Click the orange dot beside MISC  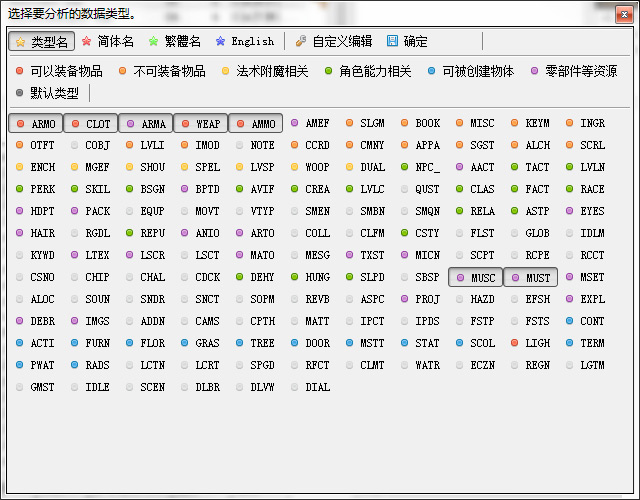tap(460, 123)
